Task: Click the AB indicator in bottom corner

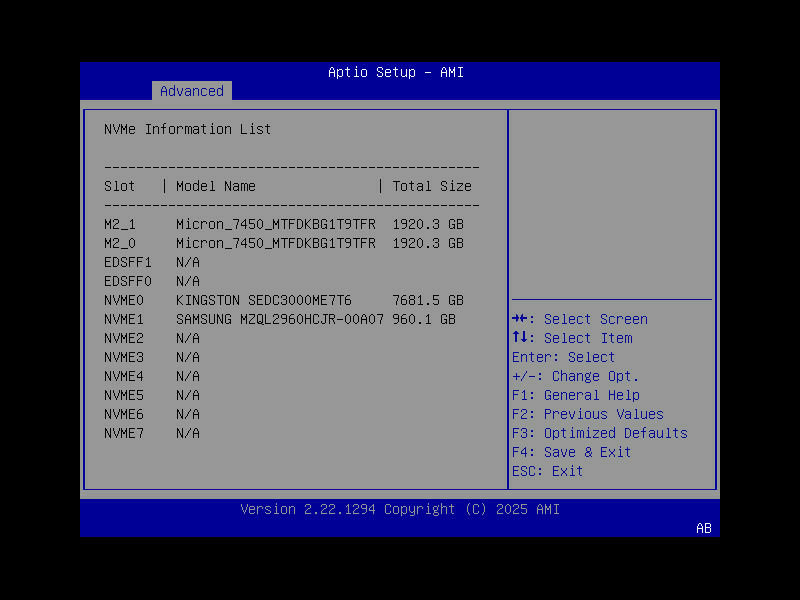Action: [x=703, y=529]
